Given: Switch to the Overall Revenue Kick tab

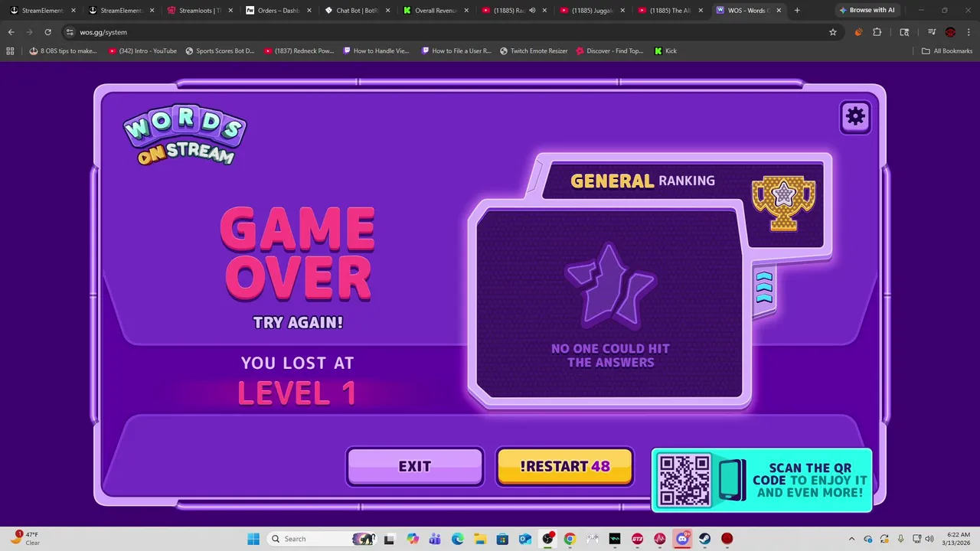Looking at the screenshot, I should (435, 11).
